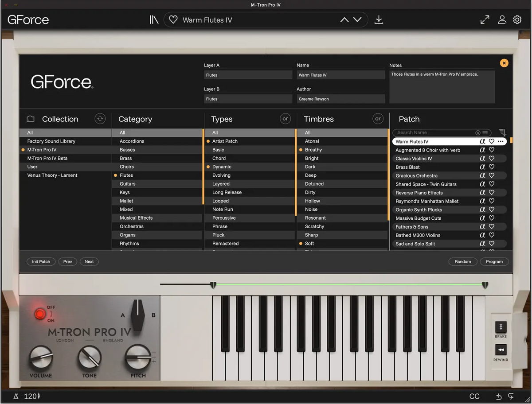Screen dimensions: 532x404
Task: Open the user account icon
Action: click(502, 20)
